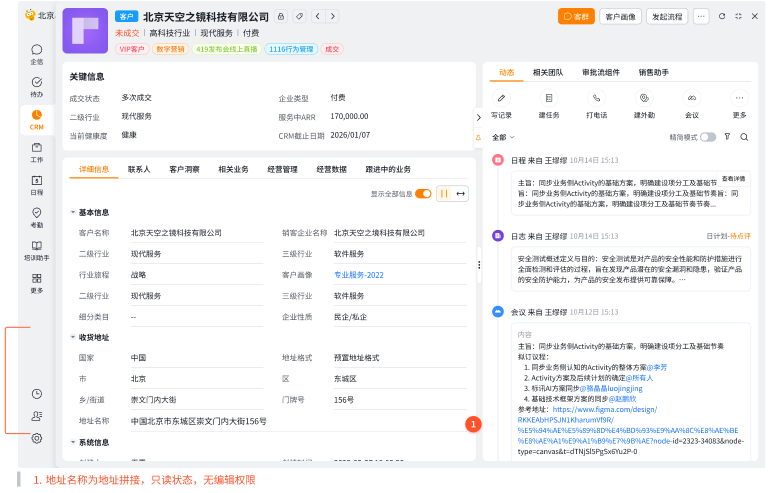Switch to the 联系人 tab
This screenshot has width=771, height=493.
click(139, 170)
